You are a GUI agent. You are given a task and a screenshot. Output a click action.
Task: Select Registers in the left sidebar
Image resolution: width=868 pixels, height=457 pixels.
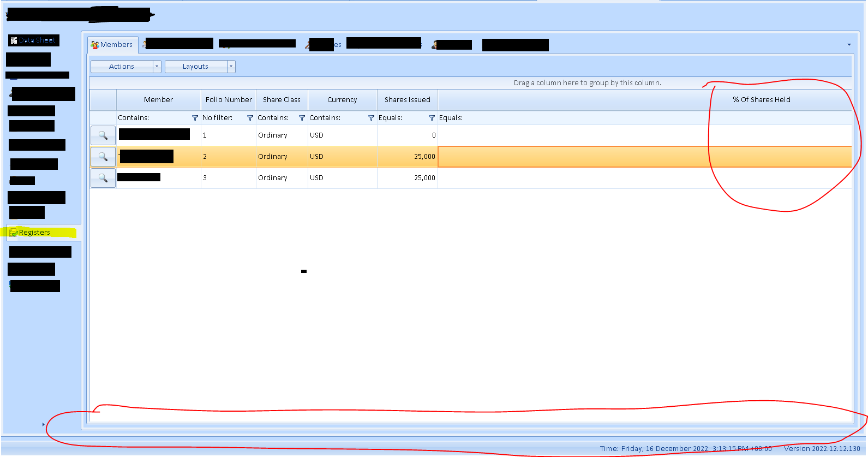pos(34,233)
